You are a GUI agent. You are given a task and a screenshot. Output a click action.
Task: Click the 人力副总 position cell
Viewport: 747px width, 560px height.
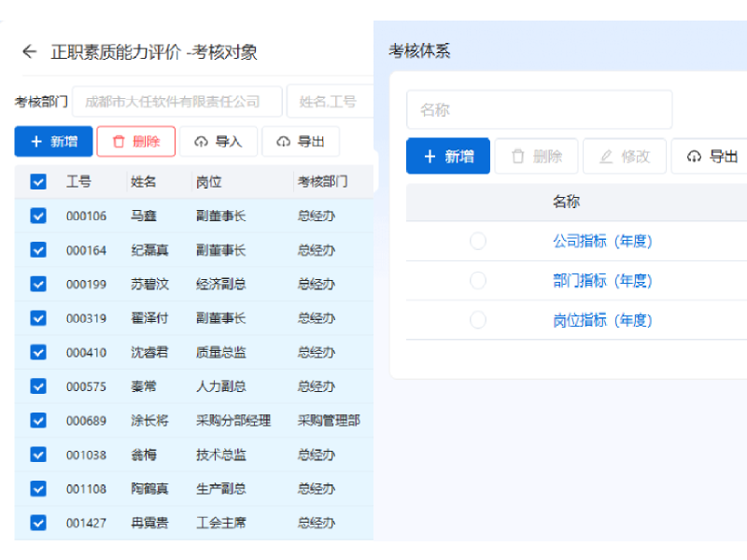tap(221, 386)
